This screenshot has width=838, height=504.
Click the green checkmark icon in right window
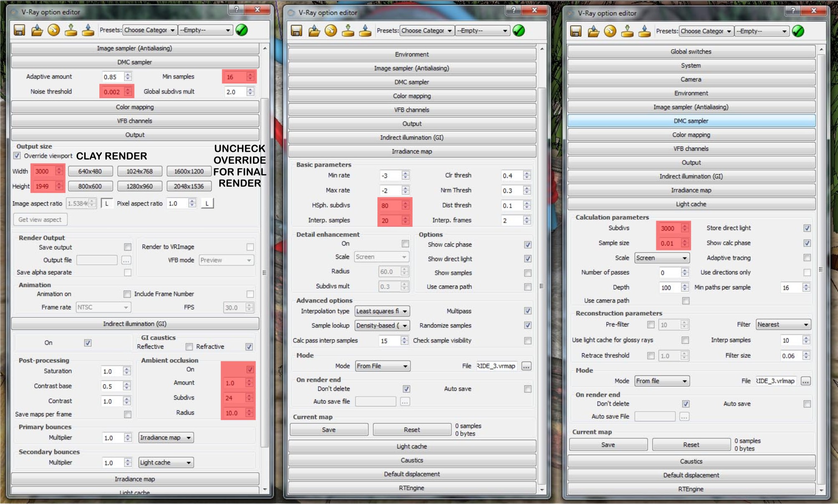click(798, 31)
